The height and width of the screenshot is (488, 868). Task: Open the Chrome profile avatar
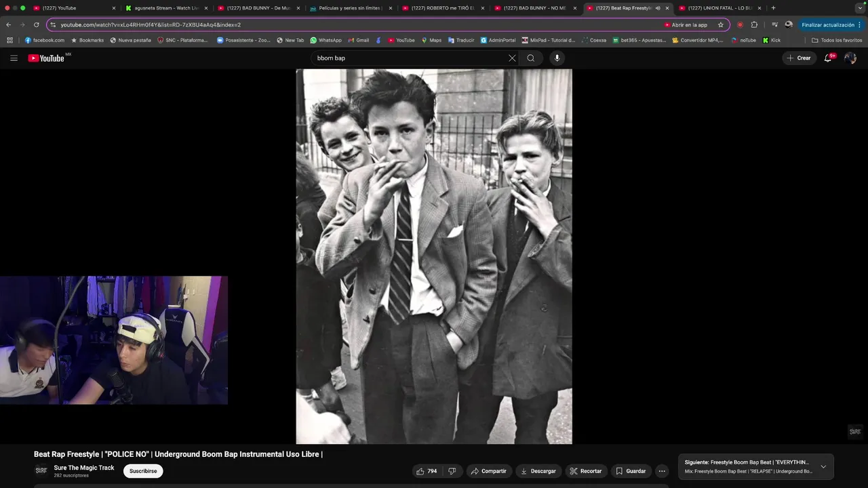[x=789, y=25]
